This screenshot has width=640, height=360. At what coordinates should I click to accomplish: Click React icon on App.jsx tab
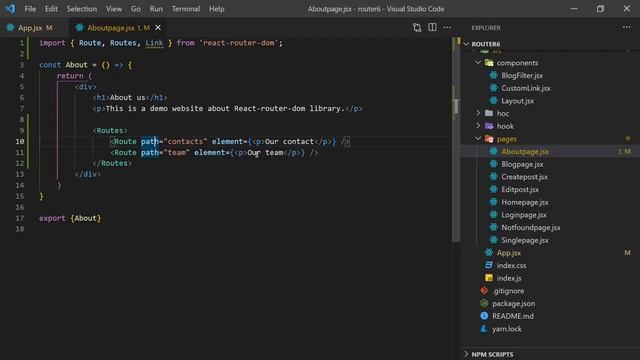pyautogui.click(x=10, y=27)
